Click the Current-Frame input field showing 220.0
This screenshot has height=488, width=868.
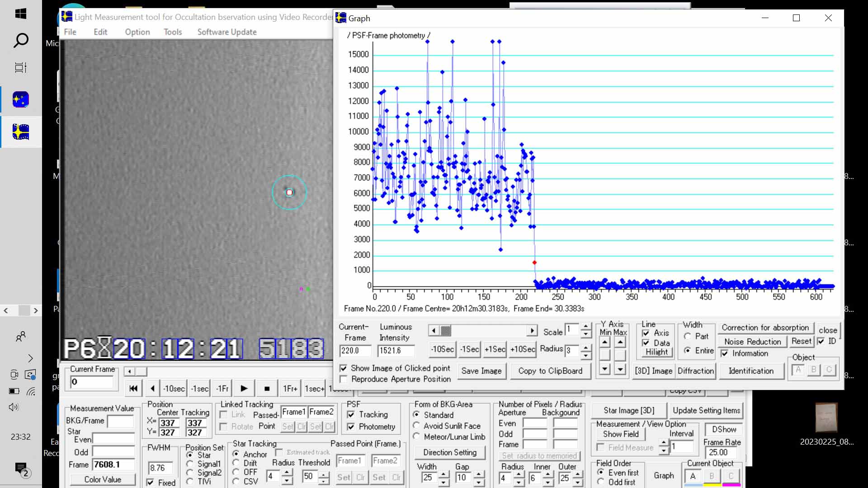(355, 351)
